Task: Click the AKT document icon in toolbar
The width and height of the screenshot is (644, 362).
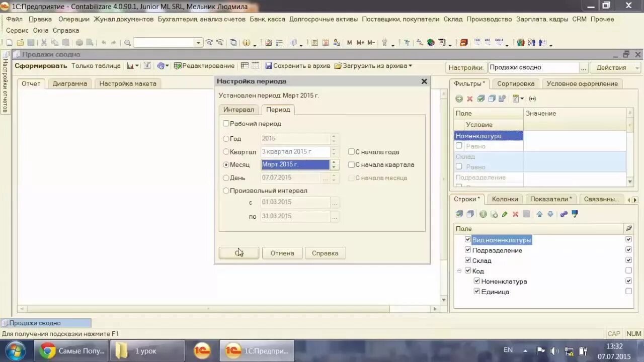Action: [488, 42]
